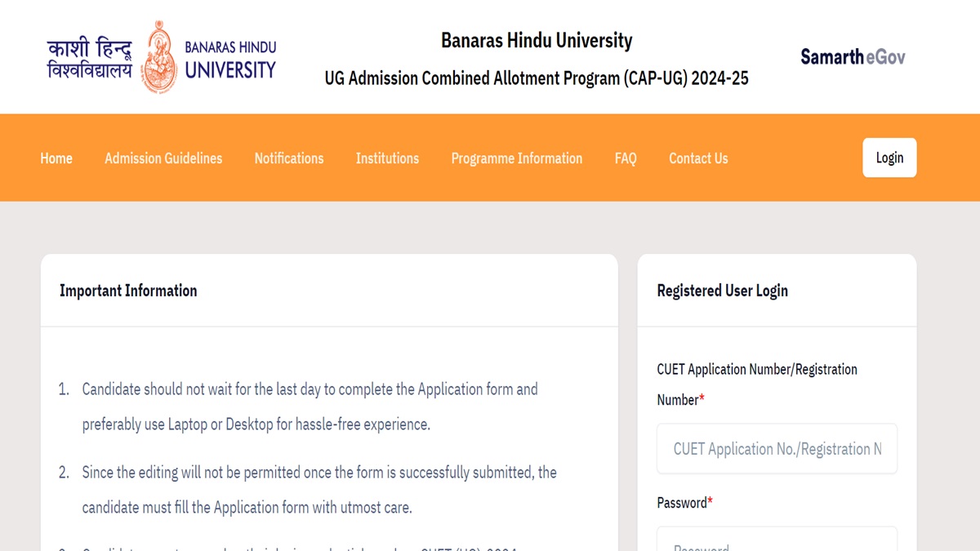Select Programme Information in the navigation bar

point(517,158)
